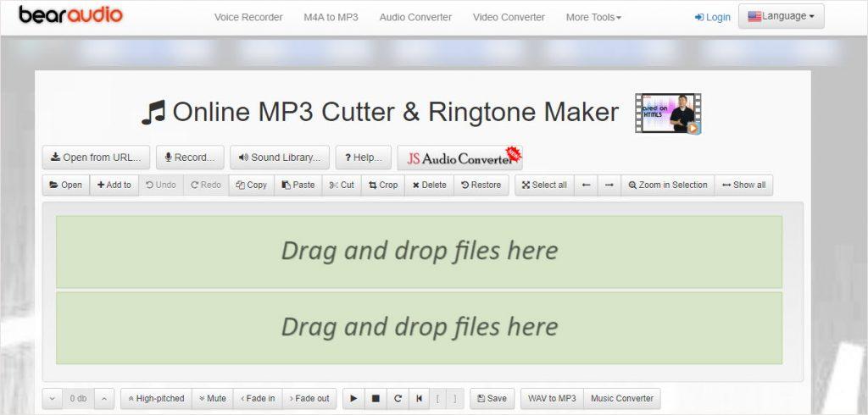
Task: Click the lower drag and drop area
Action: (419, 328)
